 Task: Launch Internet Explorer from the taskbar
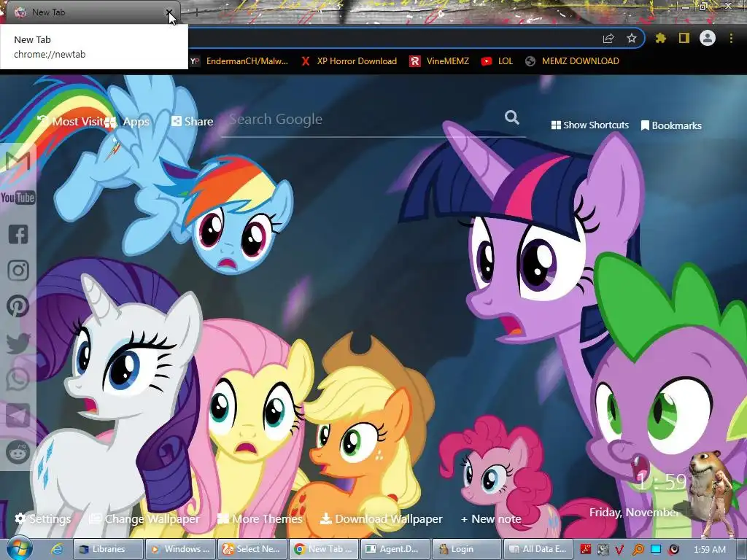pyautogui.click(x=57, y=549)
